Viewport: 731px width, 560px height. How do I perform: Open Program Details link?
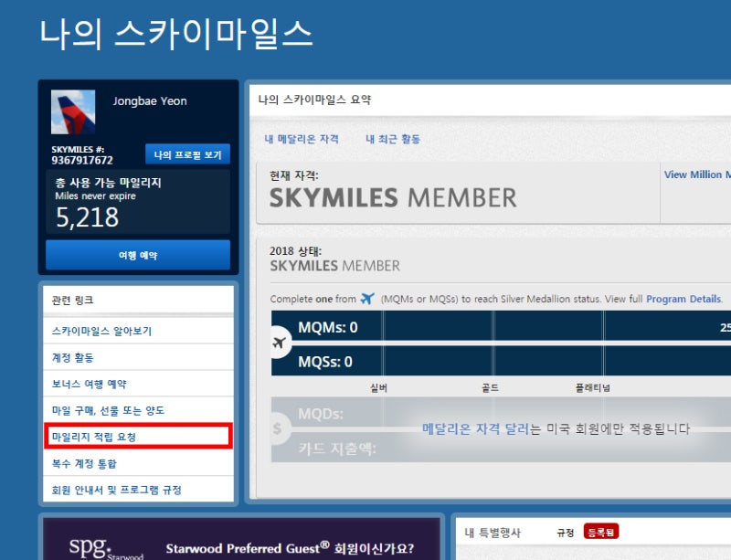683,299
